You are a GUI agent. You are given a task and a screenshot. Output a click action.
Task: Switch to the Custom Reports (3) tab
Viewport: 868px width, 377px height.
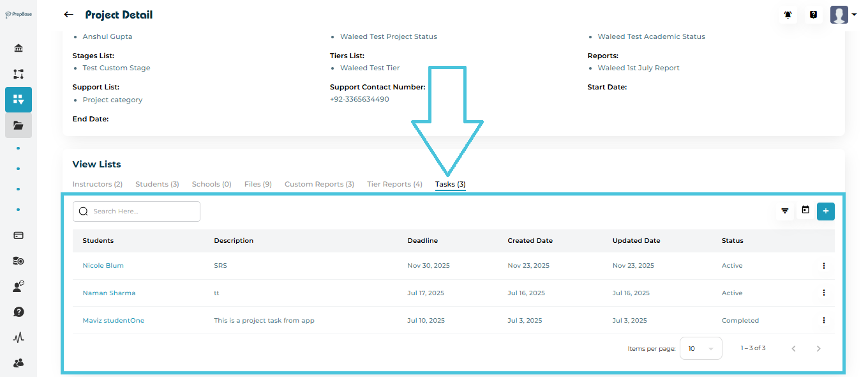pos(319,184)
